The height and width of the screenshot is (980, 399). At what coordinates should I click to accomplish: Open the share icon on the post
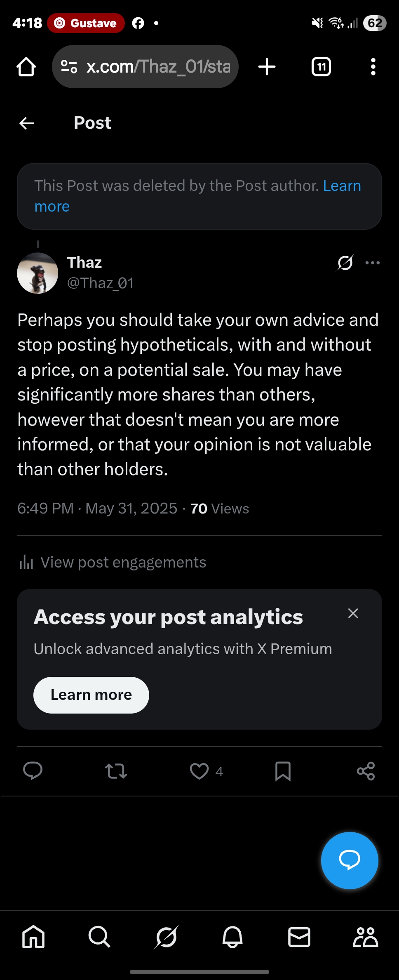pyautogui.click(x=366, y=771)
